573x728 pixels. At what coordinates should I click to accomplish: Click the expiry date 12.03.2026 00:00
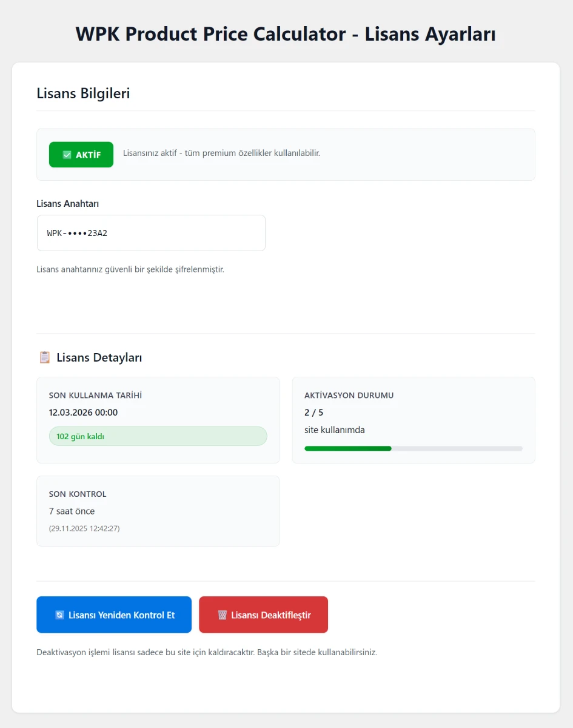pos(83,413)
